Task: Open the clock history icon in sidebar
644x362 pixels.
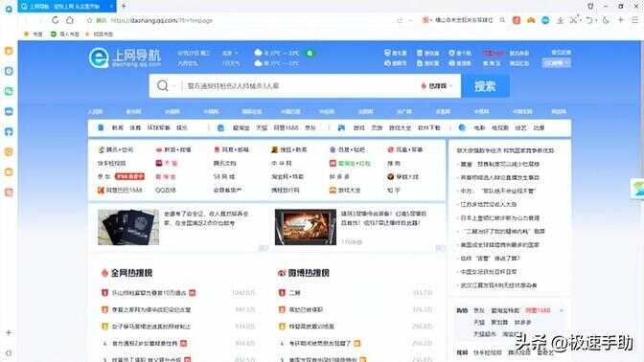Action: pos(9,71)
